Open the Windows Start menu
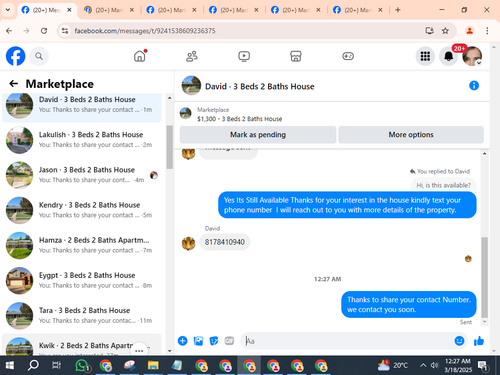The width and height of the screenshot is (500, 375). click(x=10, y=365)
